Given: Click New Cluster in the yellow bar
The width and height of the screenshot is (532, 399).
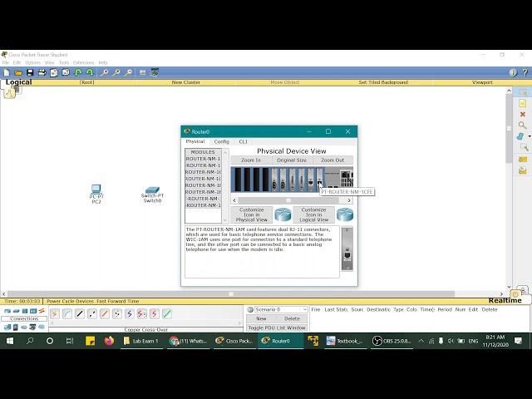Looking at the screenshot, I should 186,82.
